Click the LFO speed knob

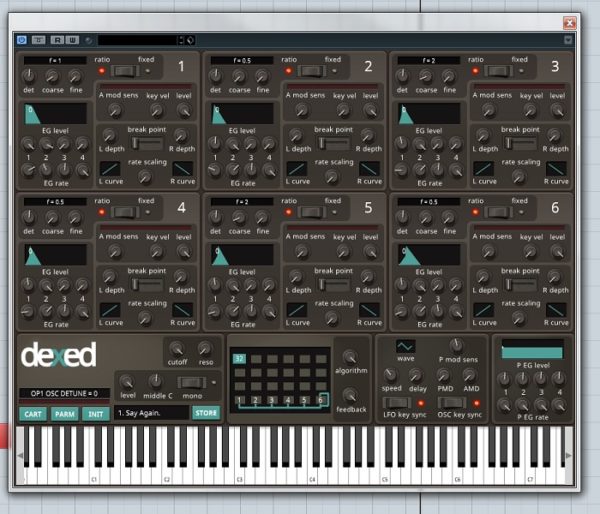[390, 375]
